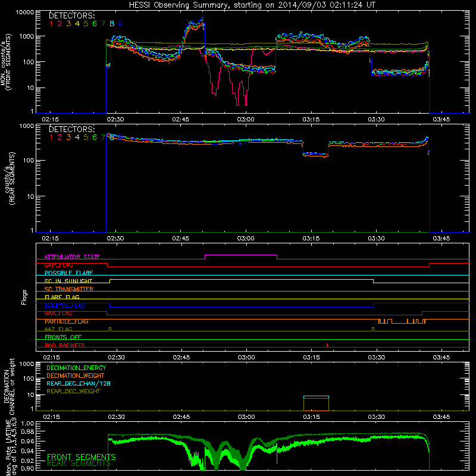
Task: Select olive detector number 5 in the front segments legend
Action: pos(86,23)
